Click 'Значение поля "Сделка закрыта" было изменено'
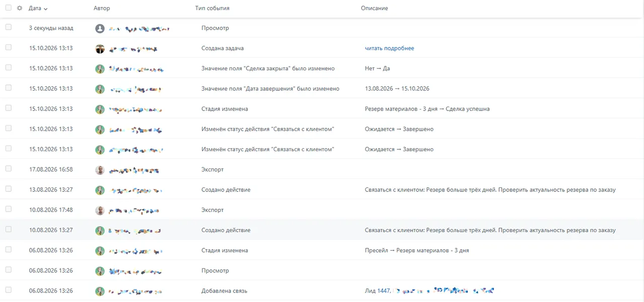 tap(268, 68)
